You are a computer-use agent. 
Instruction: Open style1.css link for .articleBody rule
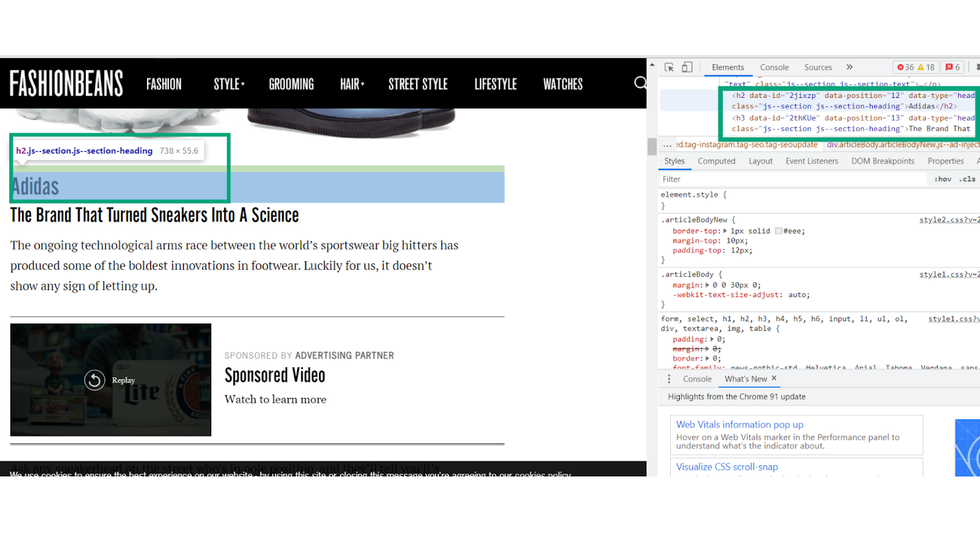click(949, 275)
